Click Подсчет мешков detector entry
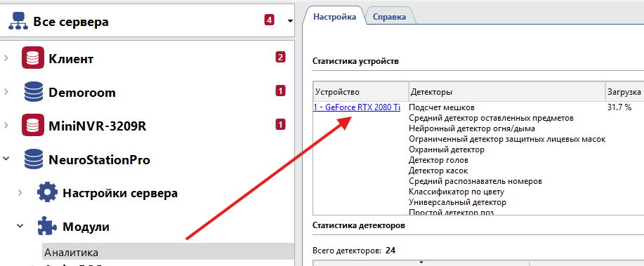This screenshot has width=644, height=266. coord(442,107)
